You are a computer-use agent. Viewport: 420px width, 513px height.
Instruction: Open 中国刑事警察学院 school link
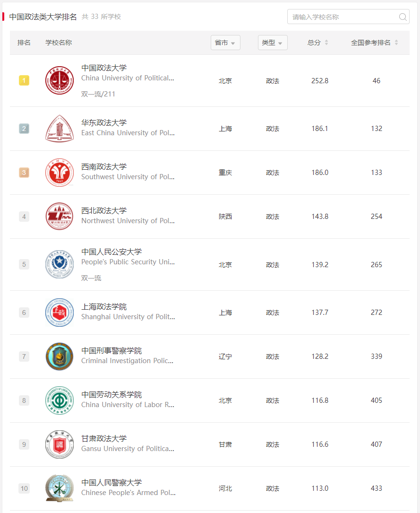(111, 351)
